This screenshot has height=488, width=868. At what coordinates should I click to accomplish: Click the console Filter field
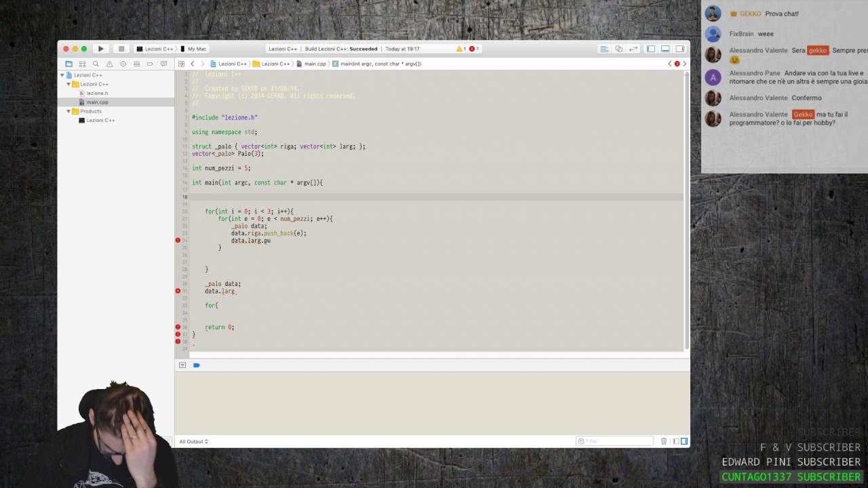[x=614, y=441]
